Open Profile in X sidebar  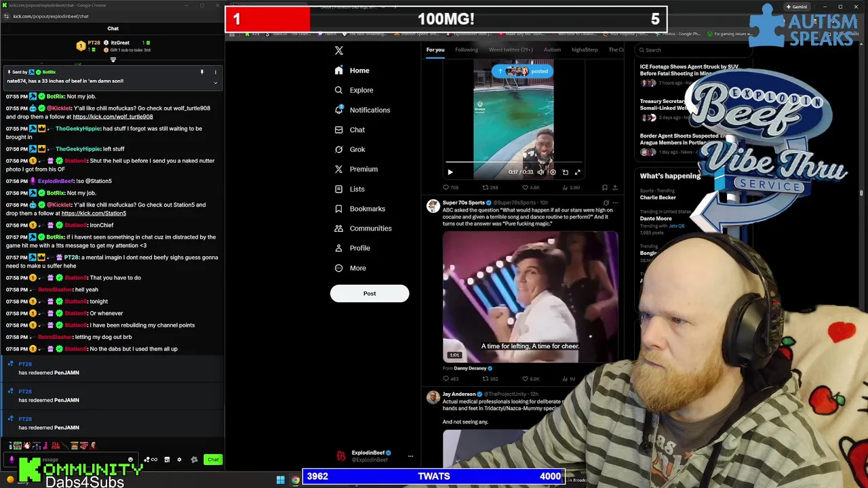tap(352, 248)
